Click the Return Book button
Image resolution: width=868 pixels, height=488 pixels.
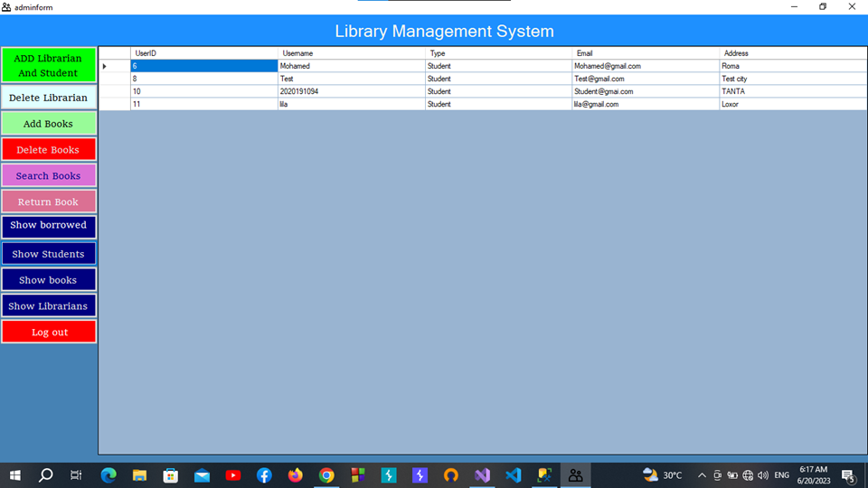pyautogui.click(x=48, y=202)
